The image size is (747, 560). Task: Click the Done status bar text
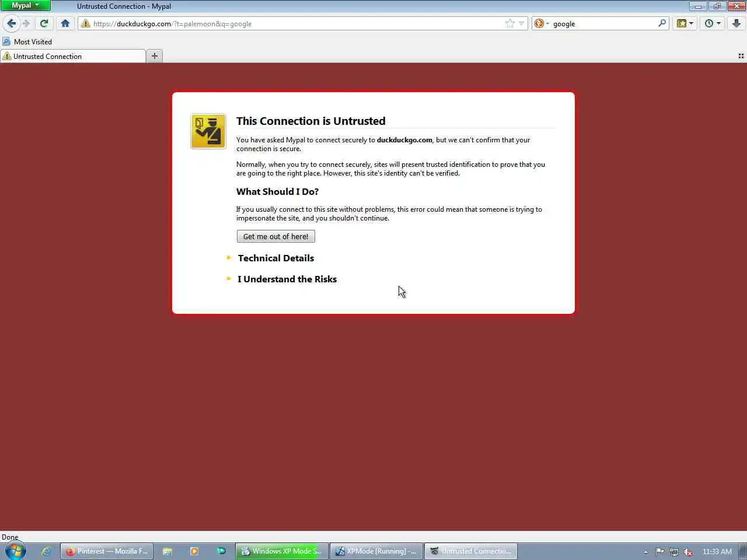click(x=10, y=537)
